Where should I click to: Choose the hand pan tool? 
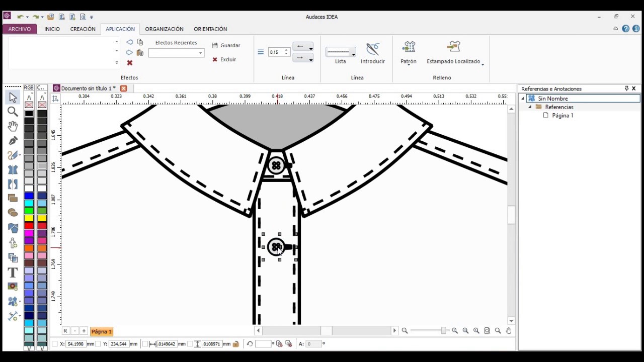(13, 126)
